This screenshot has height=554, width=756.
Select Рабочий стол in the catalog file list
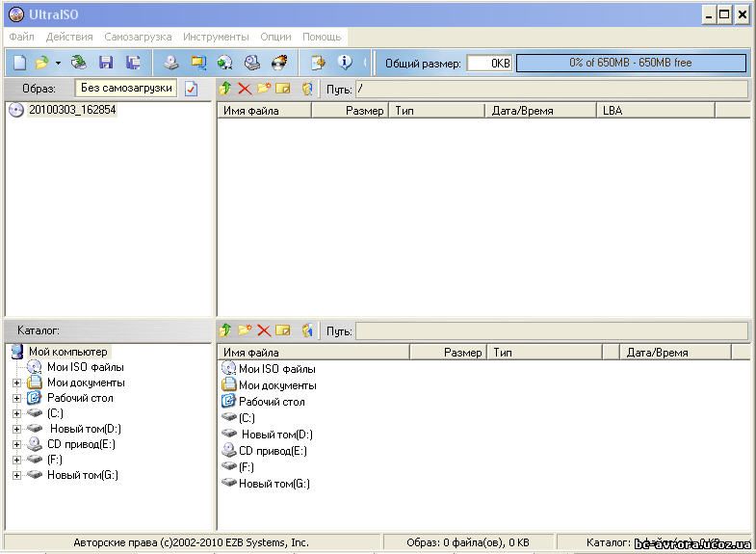tap(272, 402)
